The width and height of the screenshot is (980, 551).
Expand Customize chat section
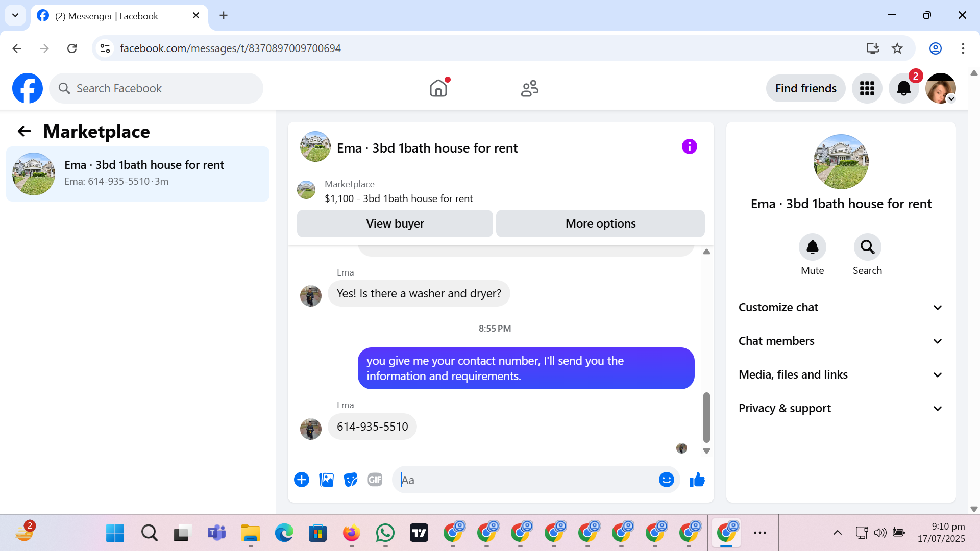tap(841, 307)
